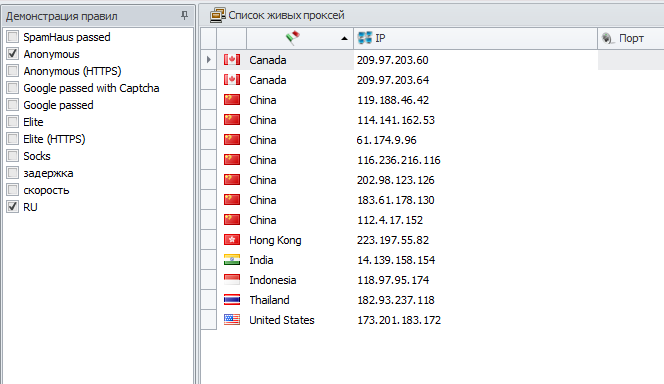Click China flag for 183.61.178.130
This screenshot has width=664, height=384.
click(232, 200)
